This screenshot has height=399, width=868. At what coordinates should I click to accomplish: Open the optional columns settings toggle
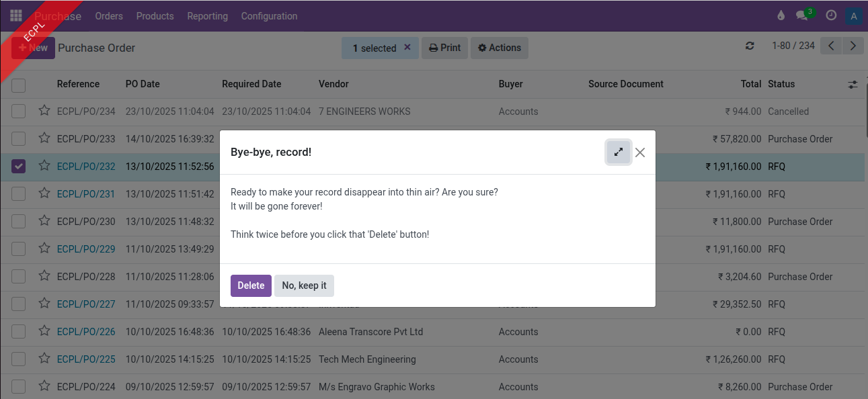coord(853,85)
